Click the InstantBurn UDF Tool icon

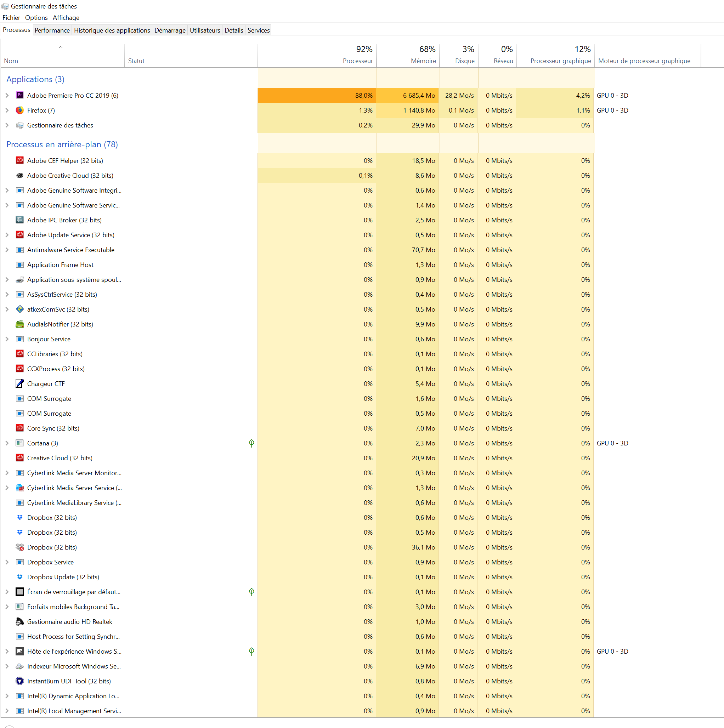(x=19, y=681)
